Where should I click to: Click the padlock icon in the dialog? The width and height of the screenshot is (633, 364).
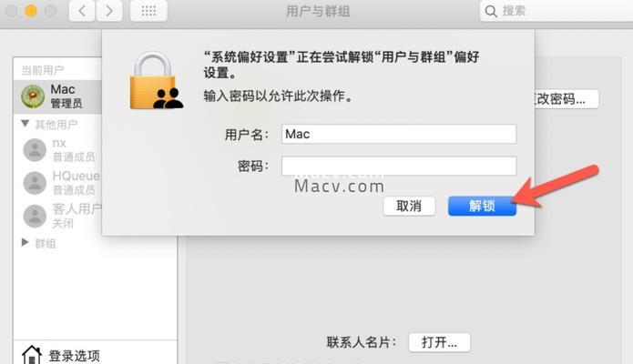click(x=157, y=80)
